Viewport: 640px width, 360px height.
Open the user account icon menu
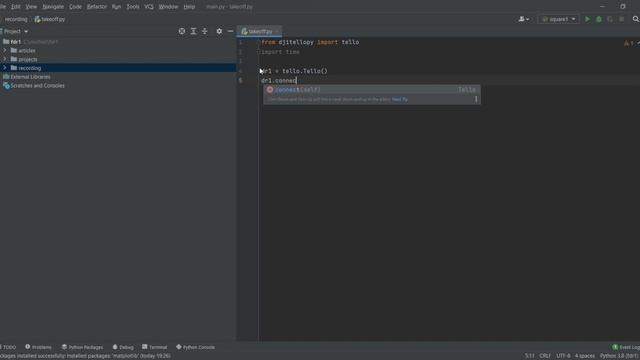click(523, 19)
